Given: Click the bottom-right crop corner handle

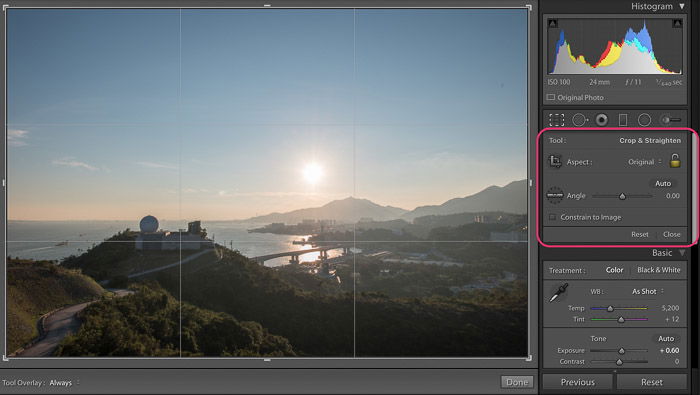Looking at the screenshot, I should (x=529, y=357).
